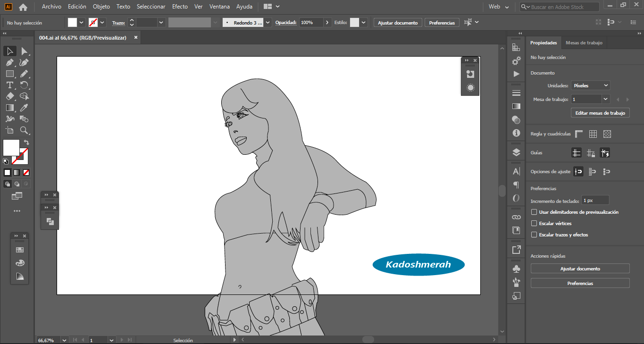Open the Asset Export panel icon
This screenshot has width=644, height=344.
point(516,250)
